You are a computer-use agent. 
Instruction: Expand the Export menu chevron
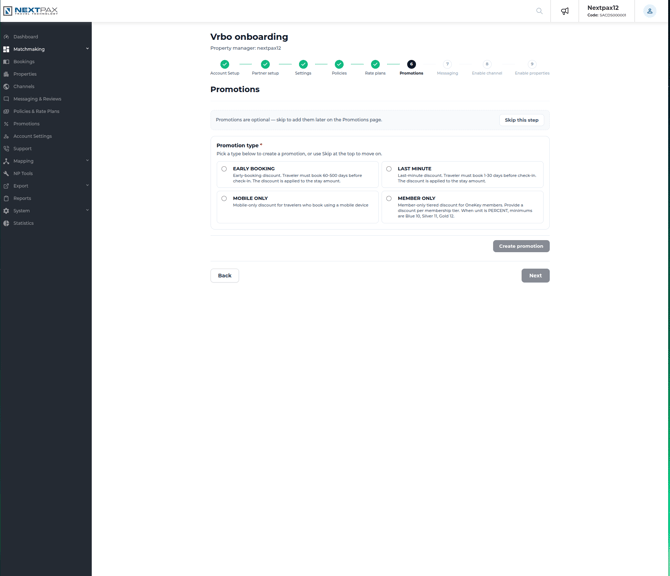tap(87, 185)
